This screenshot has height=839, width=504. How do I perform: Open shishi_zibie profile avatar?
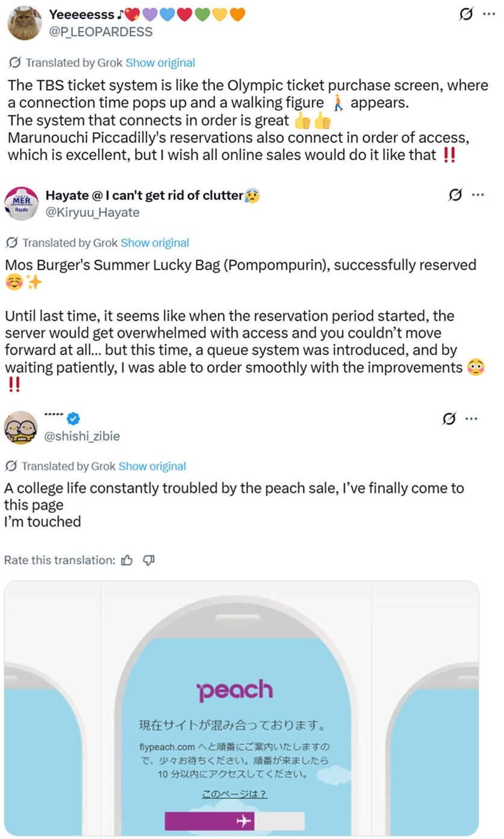[x=20, y=427]
